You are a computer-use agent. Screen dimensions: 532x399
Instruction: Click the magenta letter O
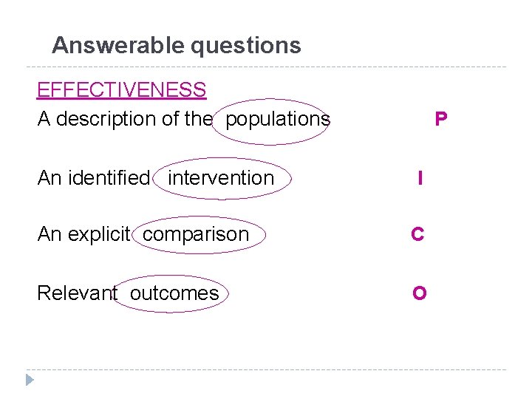(x=419, y=293)
